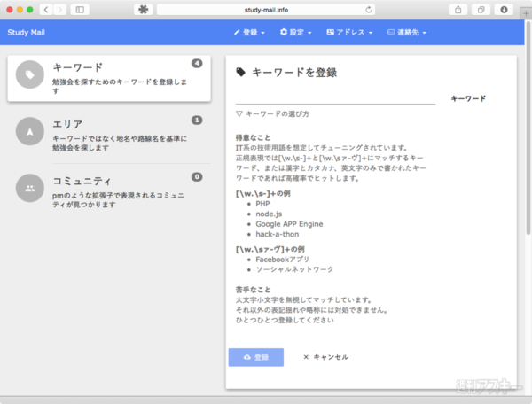This screenshot has height=404, width=532.
Task: Click Safari's show all tabs icon
Action: (481, 9)
